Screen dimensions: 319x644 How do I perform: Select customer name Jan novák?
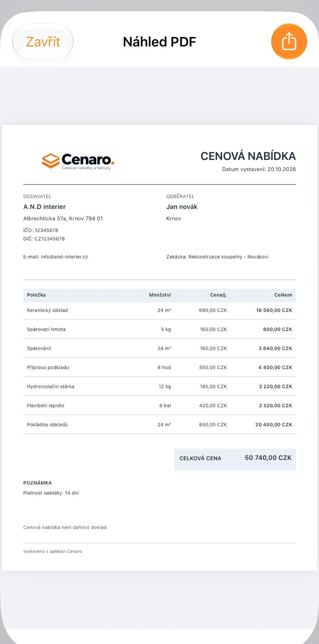pyautogui.click(x=182, y=207)
